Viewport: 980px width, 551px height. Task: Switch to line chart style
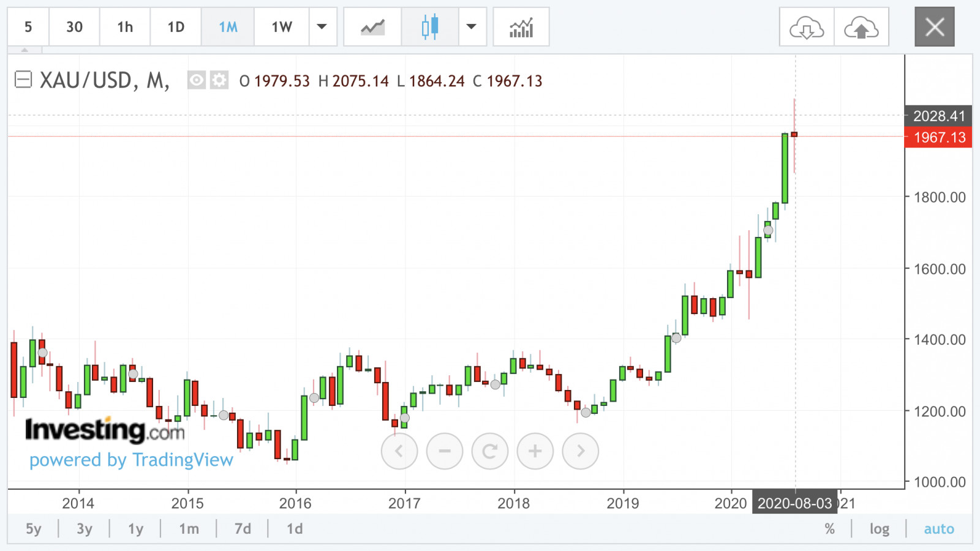372,27
